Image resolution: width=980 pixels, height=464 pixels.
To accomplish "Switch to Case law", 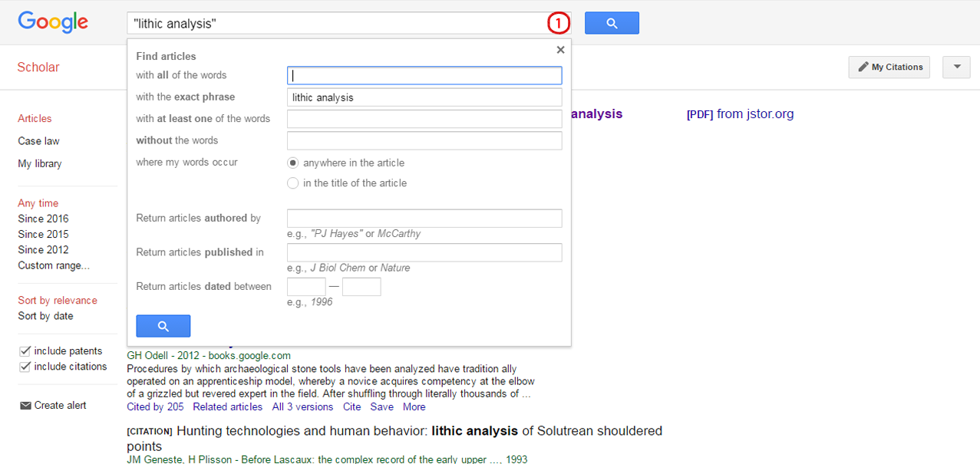I will (x=38, y=141).
